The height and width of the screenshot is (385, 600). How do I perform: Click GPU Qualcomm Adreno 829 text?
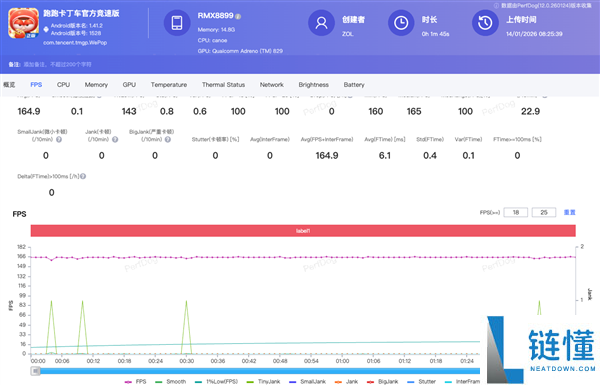[x=240, y=51]
